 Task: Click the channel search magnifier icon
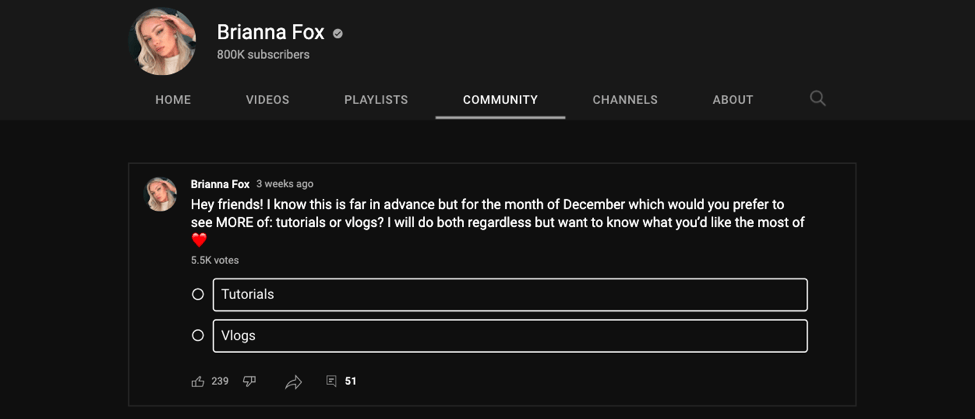(x=817, y=98)
